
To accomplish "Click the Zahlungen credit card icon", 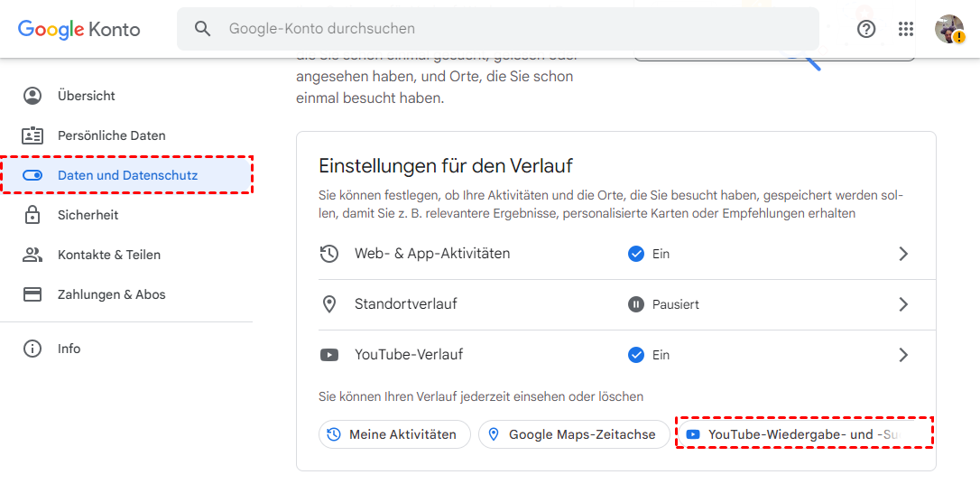I will [x=32, y=293].
